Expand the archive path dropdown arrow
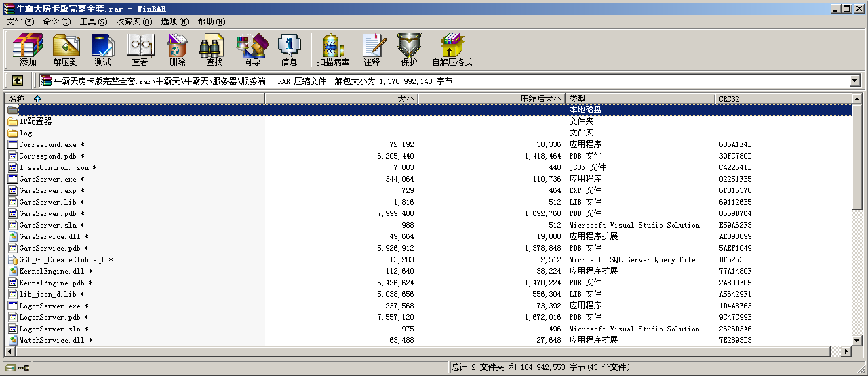Image resolution: width=868 pixels, height=376 pixels. [x=854, y=81]
